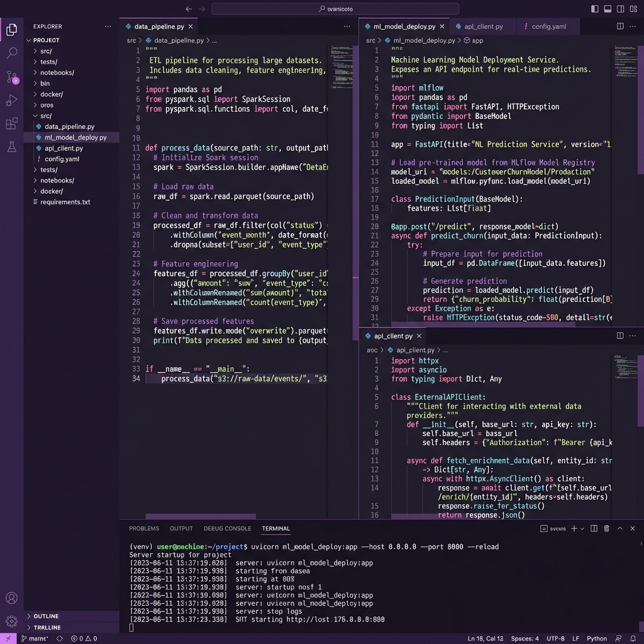The width and height of the screenshot is (644, 644).
Task: Switch to the config.yaml tab
Action: click(548, 26)
